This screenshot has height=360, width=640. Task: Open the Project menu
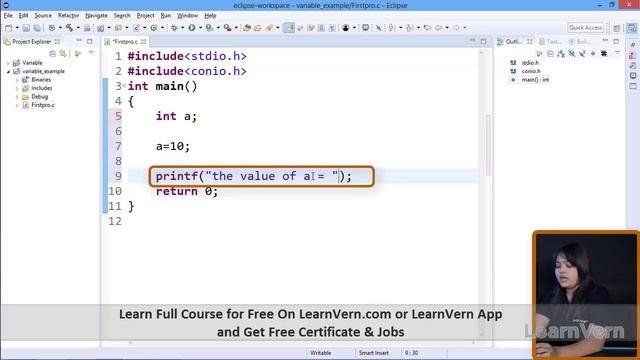[145, 16]
